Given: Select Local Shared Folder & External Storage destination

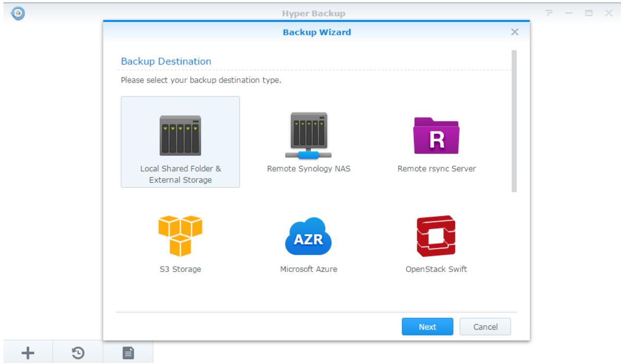Looking at the screenshot, I should [x=180, y=142].
